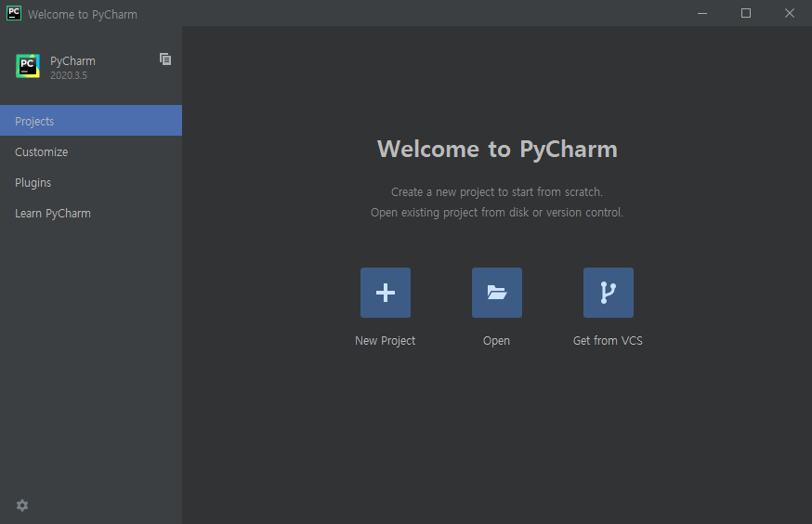Click the PyCharm product name text
Image resolution: width=812 pixels, height=524 pixels.
tap(72, 61)
